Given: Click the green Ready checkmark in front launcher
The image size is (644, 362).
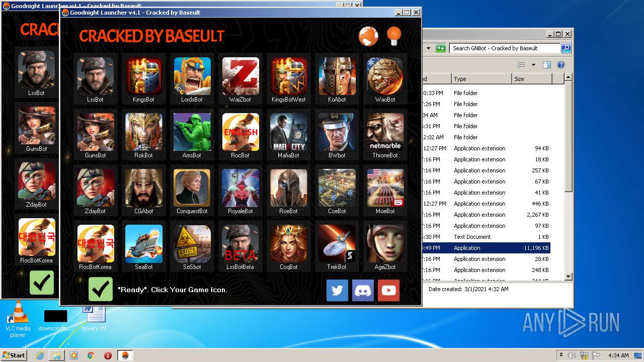Looking at the screenshot, I should tap(101, 289).
